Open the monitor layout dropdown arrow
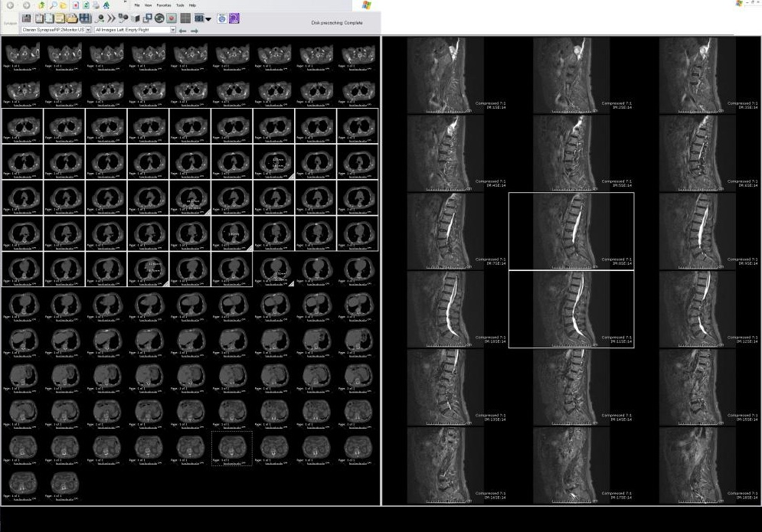Image resolution: width=762 pixels, height=532 pixels. [x=208, y=19]
